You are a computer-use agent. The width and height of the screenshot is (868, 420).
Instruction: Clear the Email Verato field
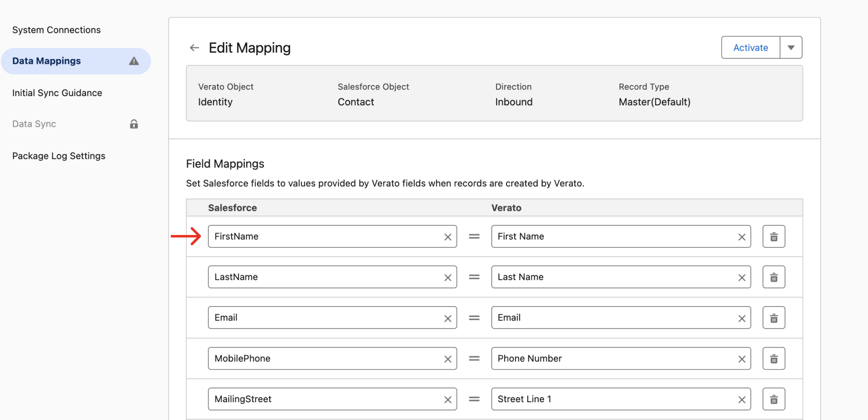(742, 318)
